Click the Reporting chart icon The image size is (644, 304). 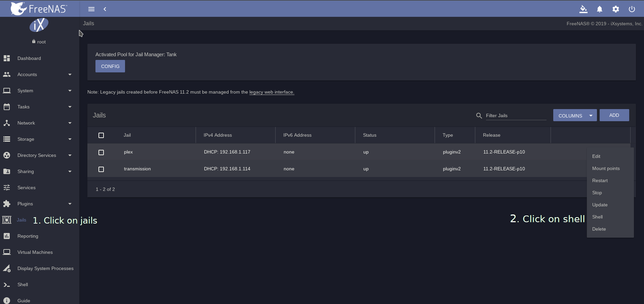(7, 236)
